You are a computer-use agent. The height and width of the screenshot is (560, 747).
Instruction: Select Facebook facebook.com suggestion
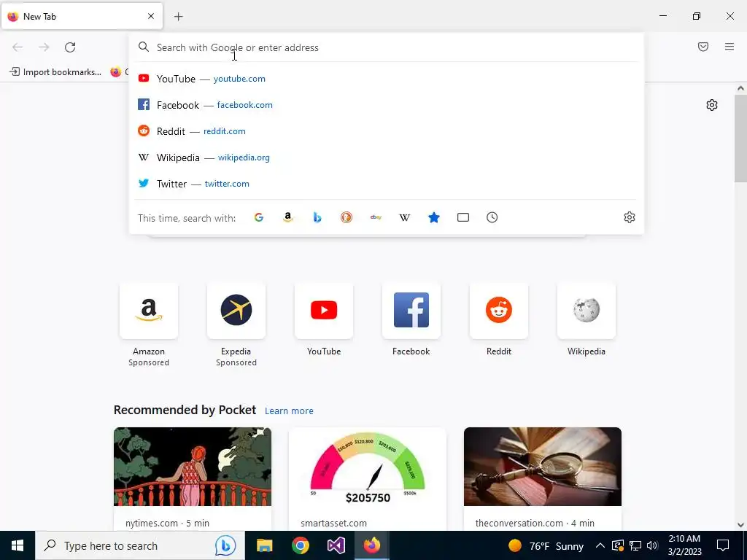coord(386,105)
